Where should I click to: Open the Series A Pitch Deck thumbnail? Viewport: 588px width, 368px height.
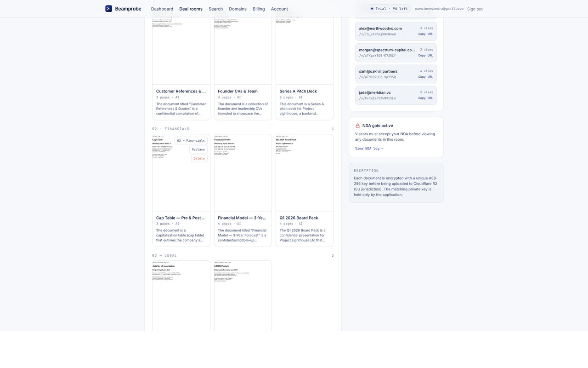pyautogui.click(x=305, y=51)
